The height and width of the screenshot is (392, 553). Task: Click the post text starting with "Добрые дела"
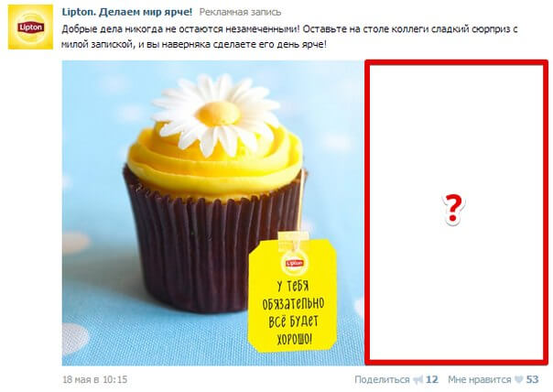289,37
